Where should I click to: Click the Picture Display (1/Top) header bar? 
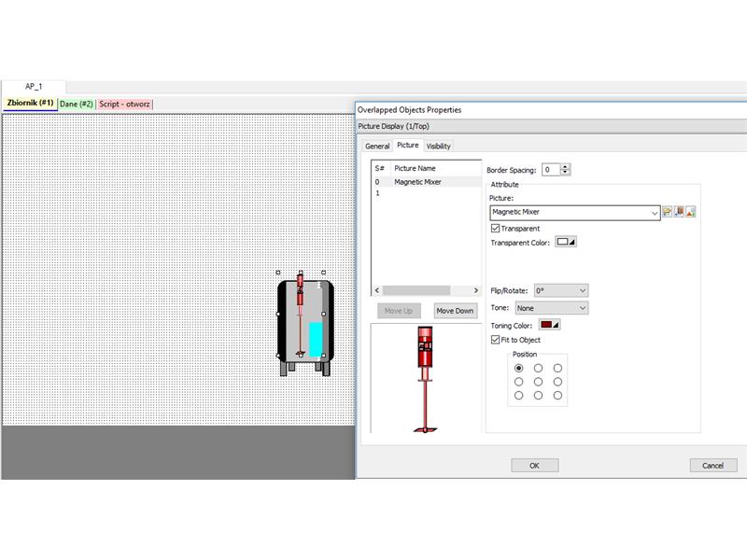coord(552,126)
